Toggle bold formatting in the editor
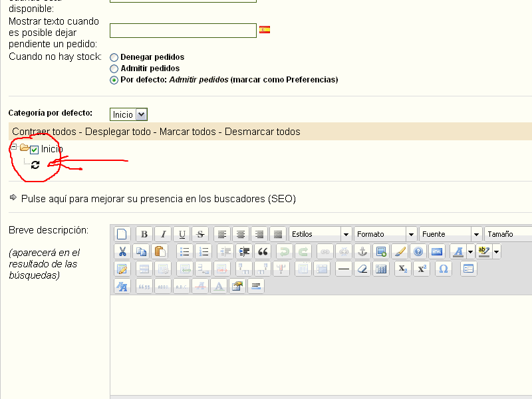This screenshot has width=532, height=399. 144,234
